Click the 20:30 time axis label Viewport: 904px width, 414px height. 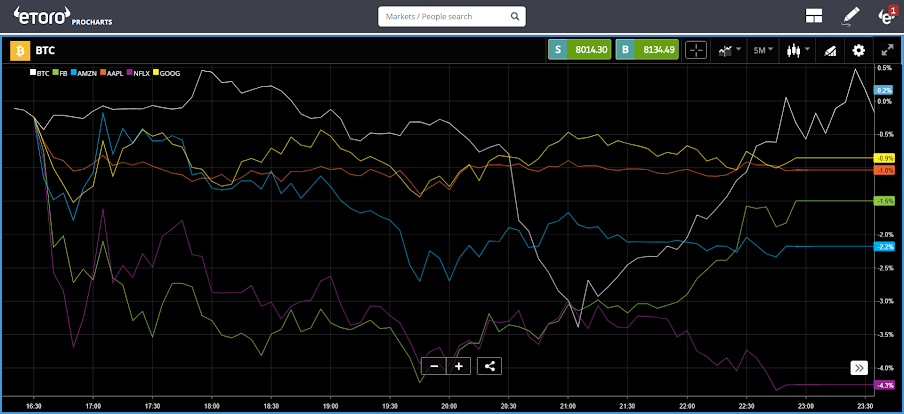(508, 405)
